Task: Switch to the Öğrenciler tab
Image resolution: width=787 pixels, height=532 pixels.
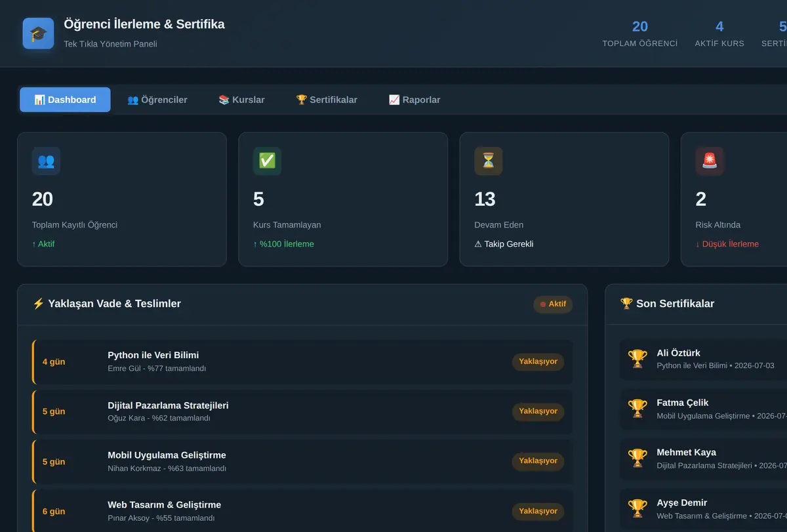Action: 157,100
